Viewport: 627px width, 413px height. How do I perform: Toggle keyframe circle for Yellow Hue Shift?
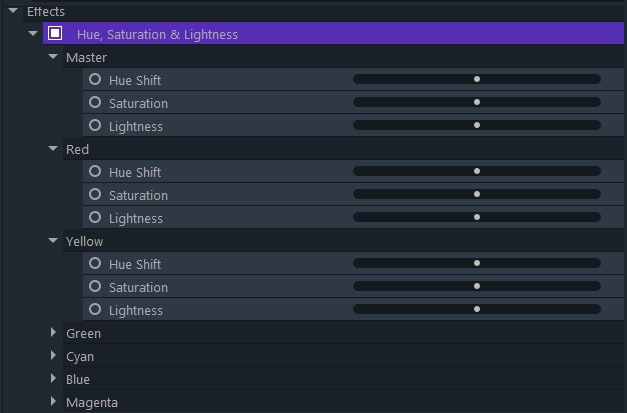click(x=95, y=263)
